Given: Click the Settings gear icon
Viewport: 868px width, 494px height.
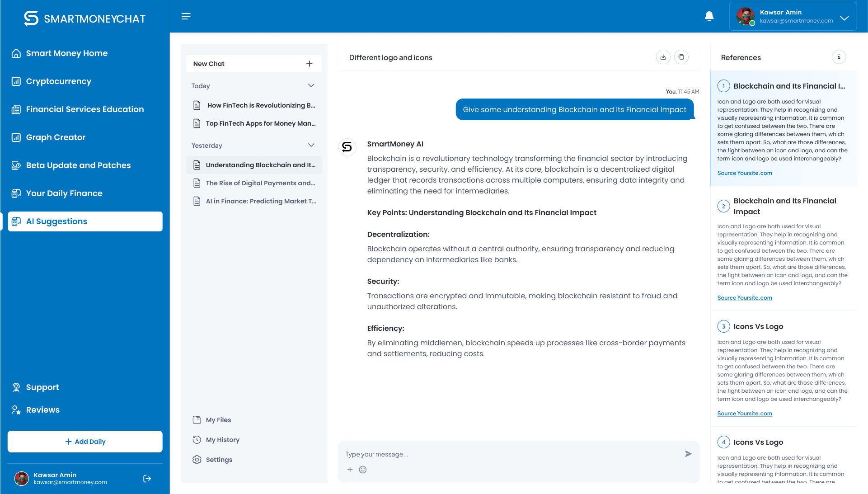Looking at the screenshot, I should pyautogui.click(x=197, y=460).
